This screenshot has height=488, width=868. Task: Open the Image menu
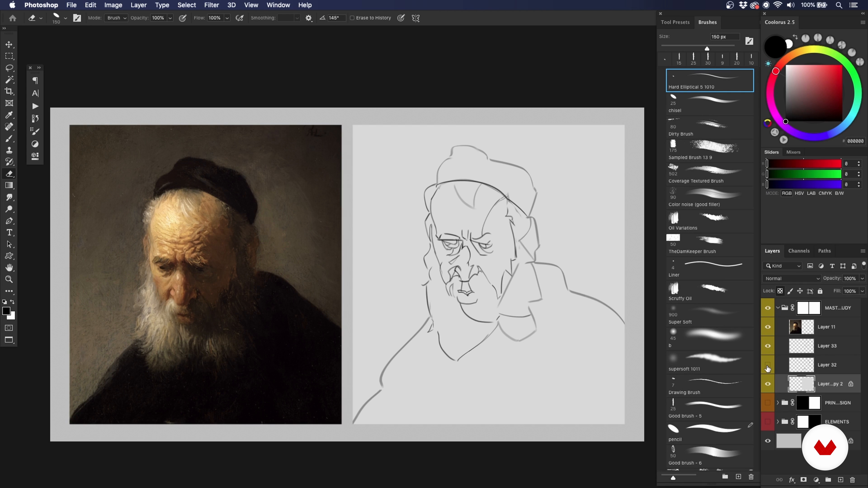[x=113, y=5]
